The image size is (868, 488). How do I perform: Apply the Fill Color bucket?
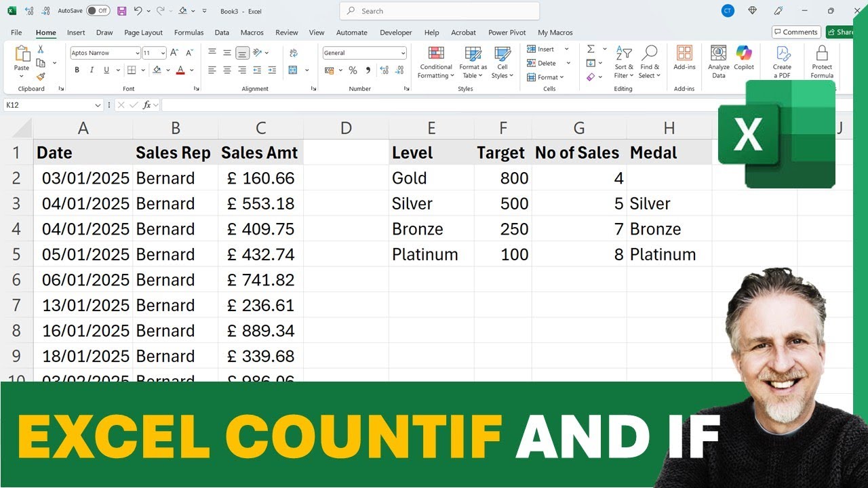pyautogui.click(x=157, y=70)
